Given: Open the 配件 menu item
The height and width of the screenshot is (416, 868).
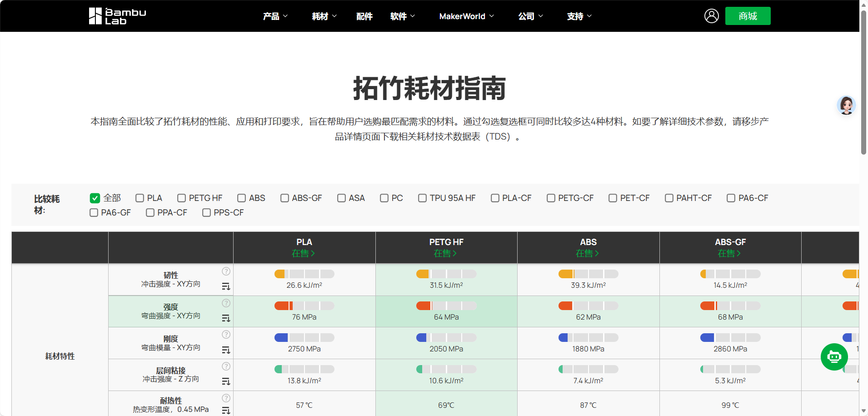Looking at the screenshot, I should tap(364, 16).
